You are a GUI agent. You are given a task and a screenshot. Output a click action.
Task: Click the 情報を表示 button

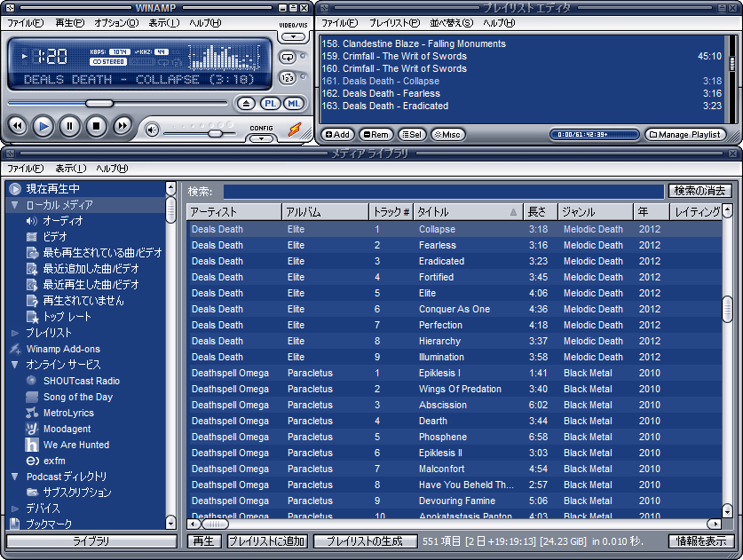coord(701,541)
